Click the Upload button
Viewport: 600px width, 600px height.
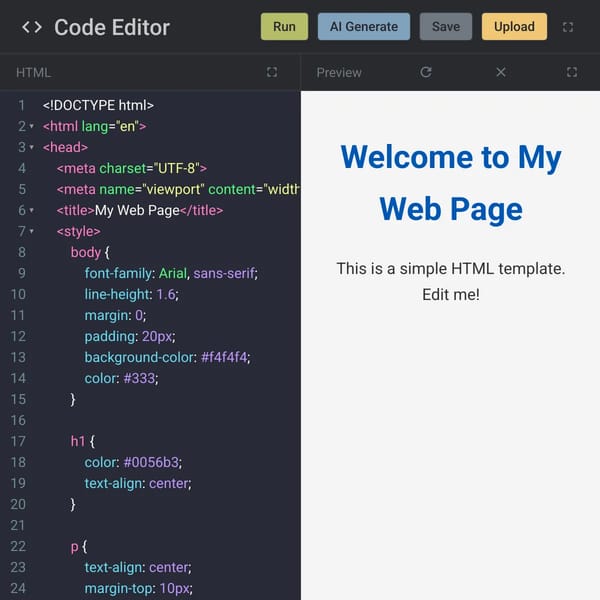click(514, 26)
